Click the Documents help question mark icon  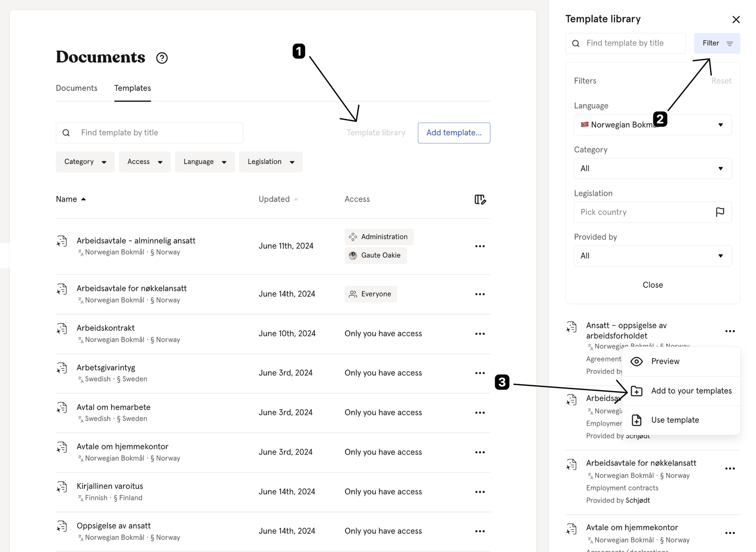tap(162, 58)
